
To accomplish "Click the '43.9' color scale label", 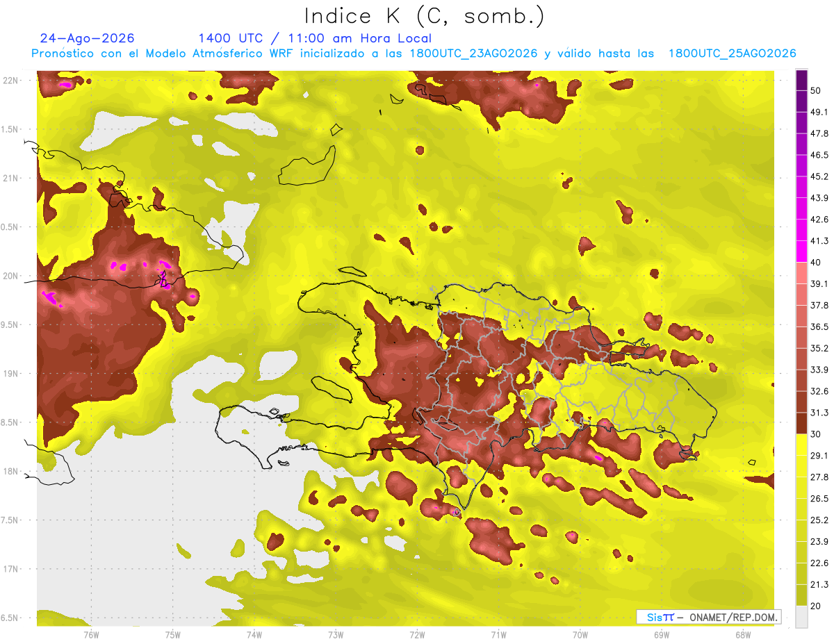I will (819, 197).
